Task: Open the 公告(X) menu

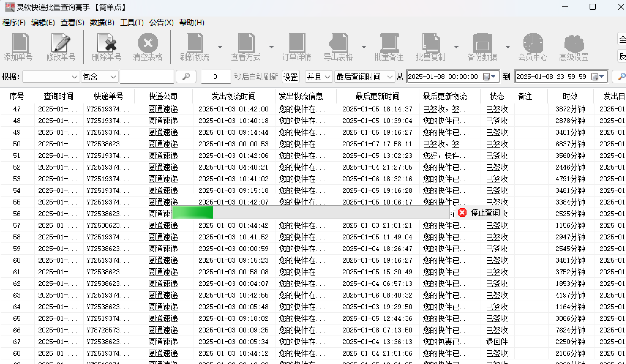Action: coord(161,23)
